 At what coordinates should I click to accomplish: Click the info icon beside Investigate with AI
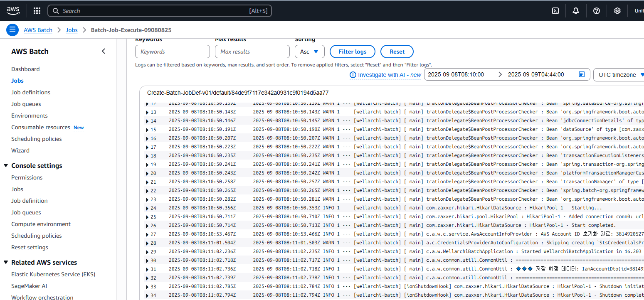(x=353, y=75)
